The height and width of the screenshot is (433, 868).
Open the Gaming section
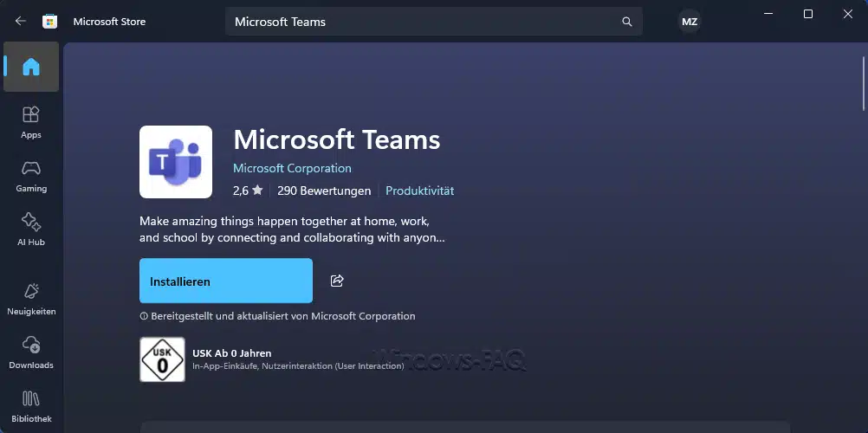31,176
